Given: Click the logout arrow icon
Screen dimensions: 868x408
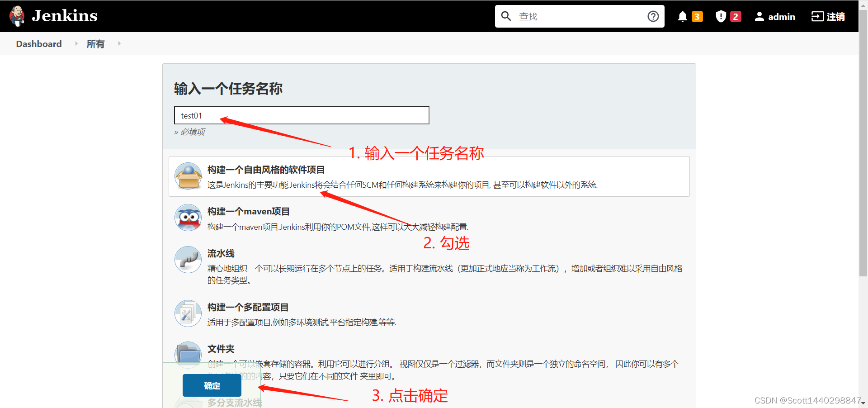Looking at the screenshot, I should pyautogui.click(x=817, y=17).
